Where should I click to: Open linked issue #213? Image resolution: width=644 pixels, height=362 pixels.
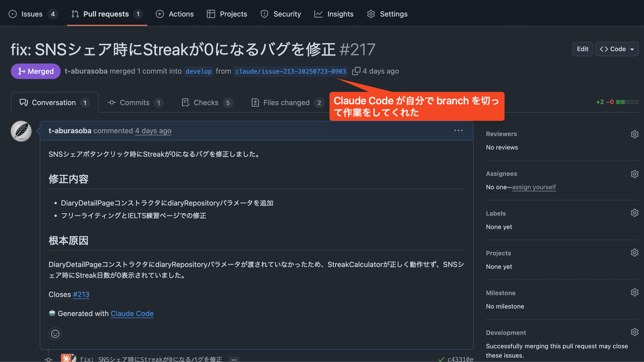point(81,294)
